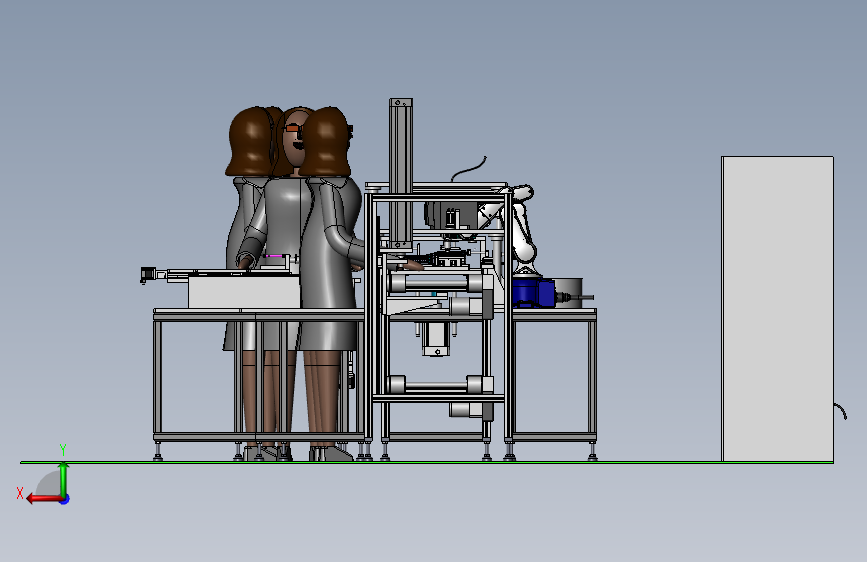Select the white rectangular box on the left table
This screenshot has height=562, width=867.
pos(244,293)
